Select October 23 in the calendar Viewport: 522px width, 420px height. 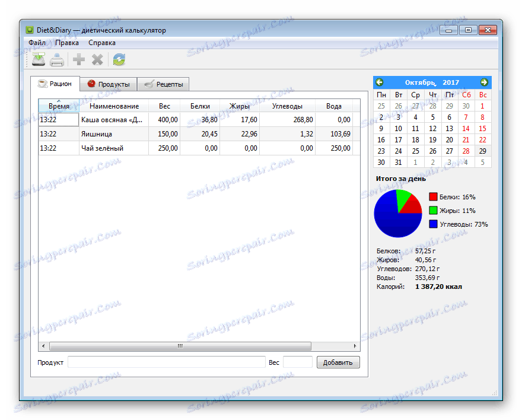coord(381,151)
